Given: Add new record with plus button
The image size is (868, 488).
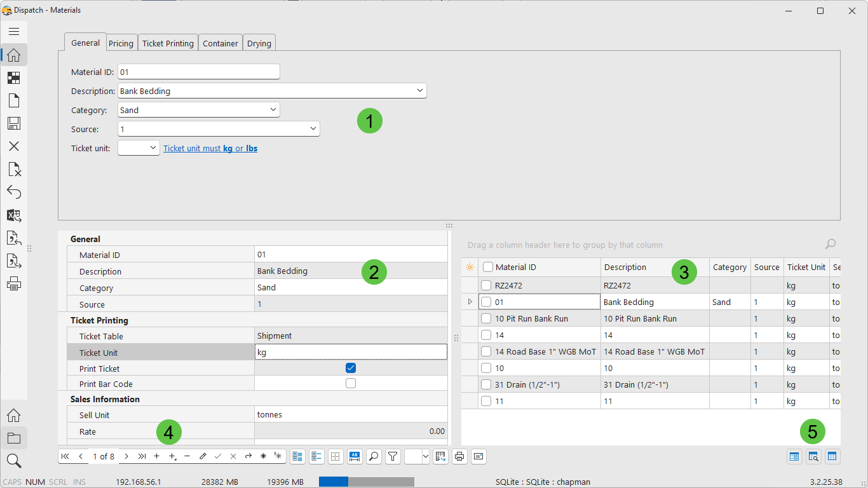Looking at the screenshot, I should click(x=157, y=456).
